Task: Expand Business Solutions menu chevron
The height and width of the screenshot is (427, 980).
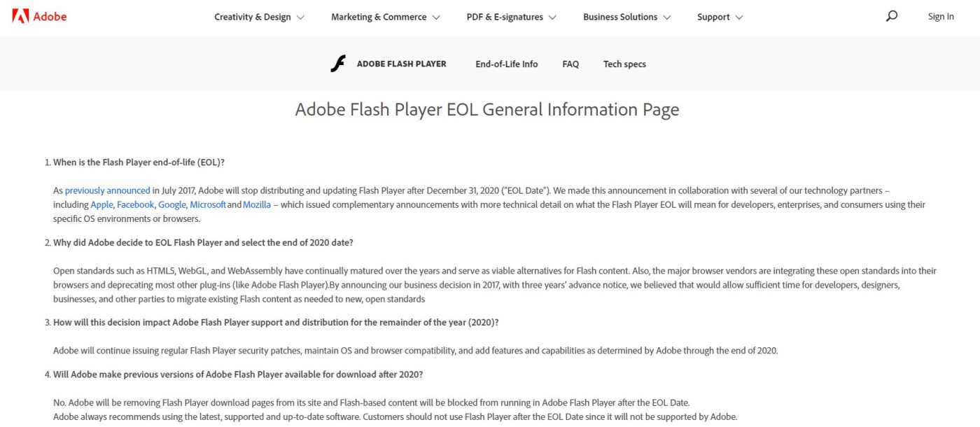Action: [x=666, y=17]
